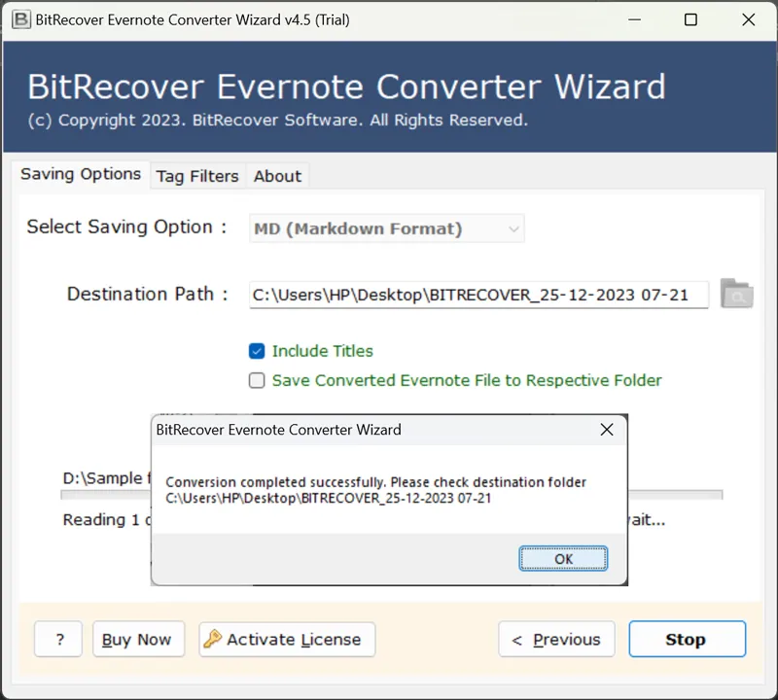Click the copyright 2023 BitRecover Software text
This screenshot has height=700, width=778.
click(x=278, y=120)
